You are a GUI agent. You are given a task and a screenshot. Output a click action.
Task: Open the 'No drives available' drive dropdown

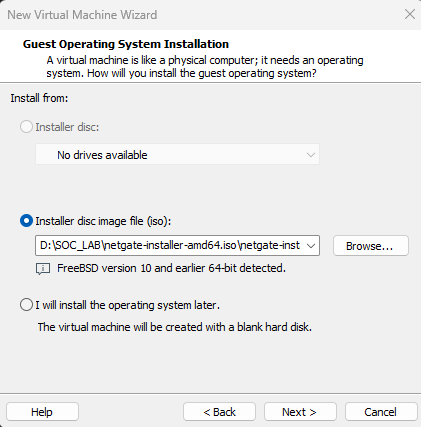point(177,154)
